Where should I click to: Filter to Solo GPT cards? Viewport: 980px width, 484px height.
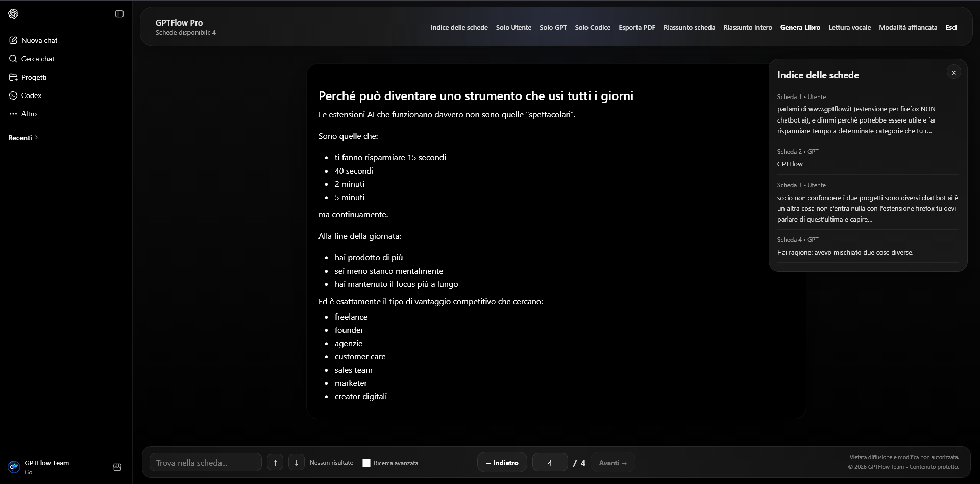(553, 27)
